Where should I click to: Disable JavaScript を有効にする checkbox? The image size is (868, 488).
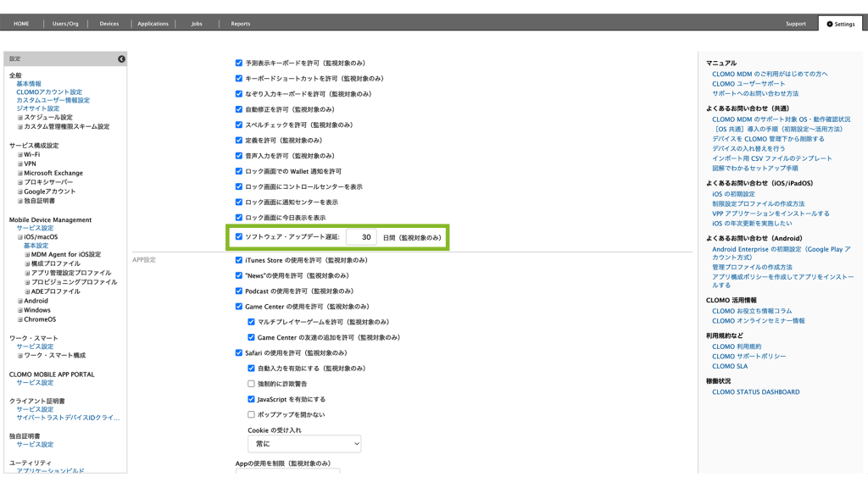click(251, 399)
